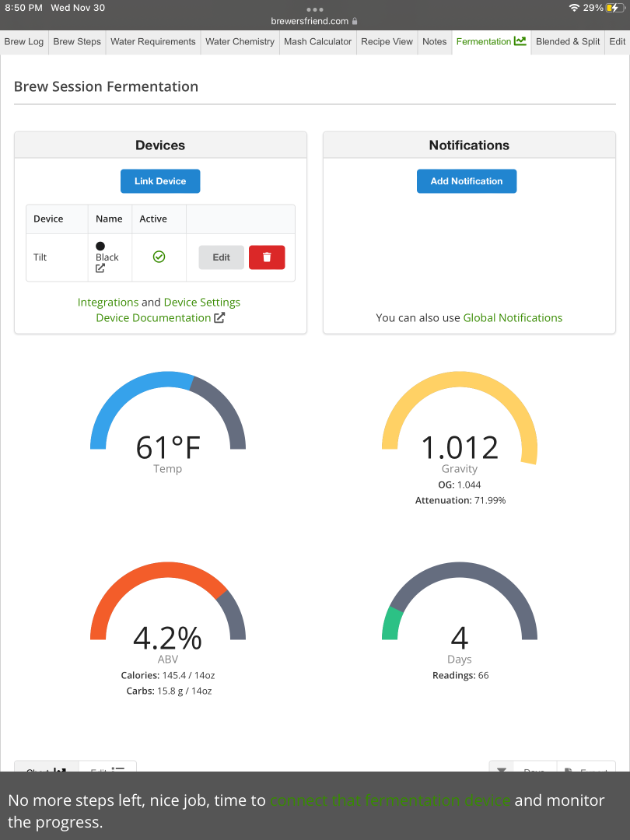Tap the battery indicator in status bar
The width and height of the screenshot is (630, 840).
pos(615,8)
